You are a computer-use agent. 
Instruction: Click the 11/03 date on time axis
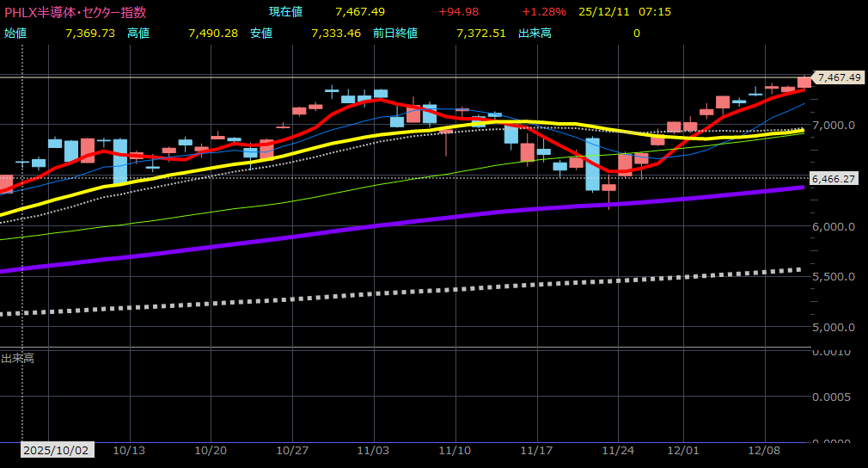(x=374, y=450)
